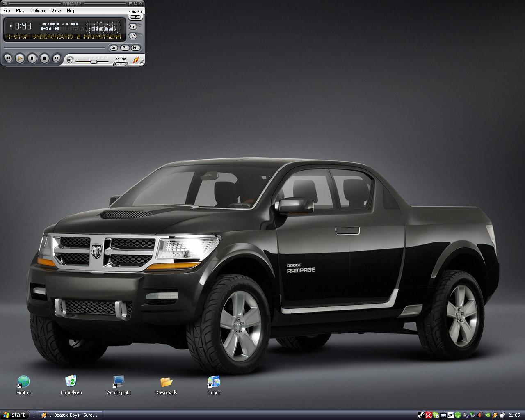The image size is (525, 420).
Task: Open the Winamp Options menu
Action: pyautogui.click(x=38, y=11)
